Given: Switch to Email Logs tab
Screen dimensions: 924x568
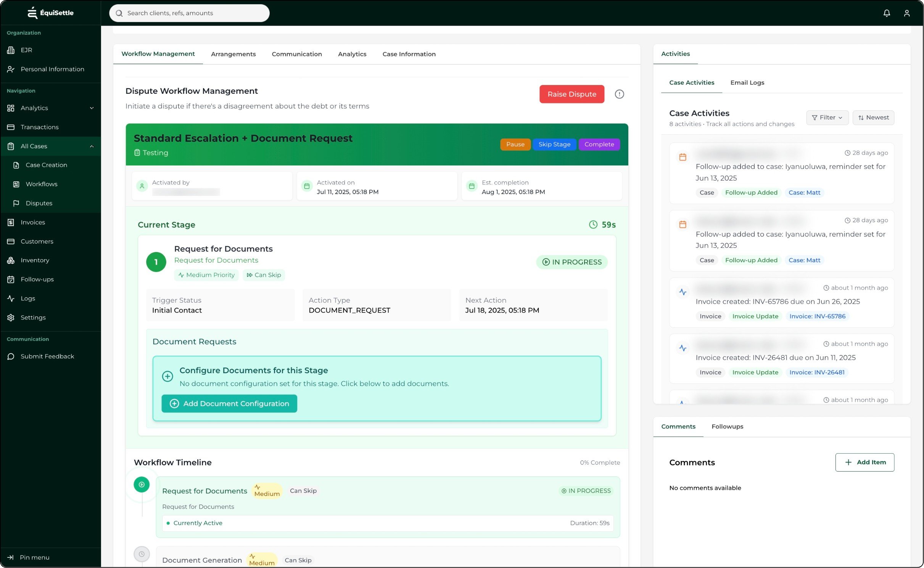Looking at the screenshot, I should point(747,83).
